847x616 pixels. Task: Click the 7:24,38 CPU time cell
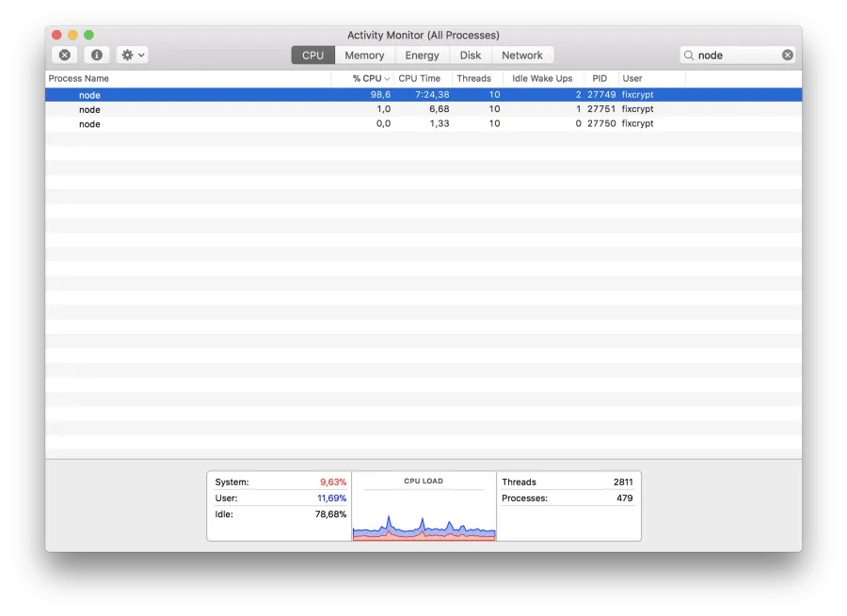tap(432, 94)
